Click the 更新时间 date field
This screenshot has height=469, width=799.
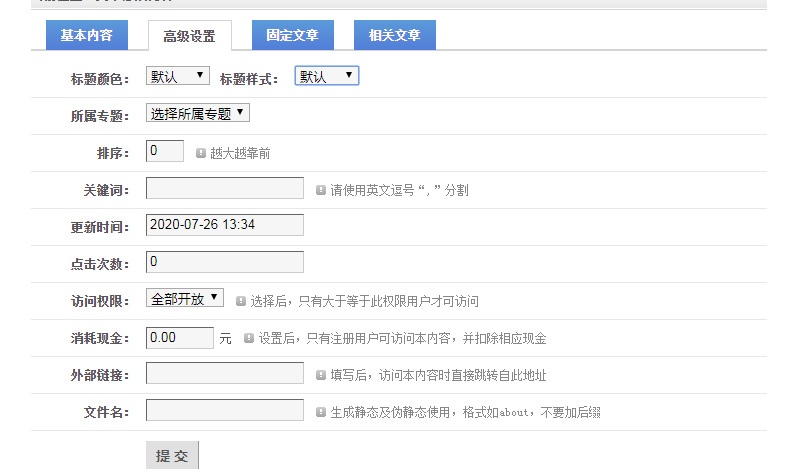click(x=224, y=225)
